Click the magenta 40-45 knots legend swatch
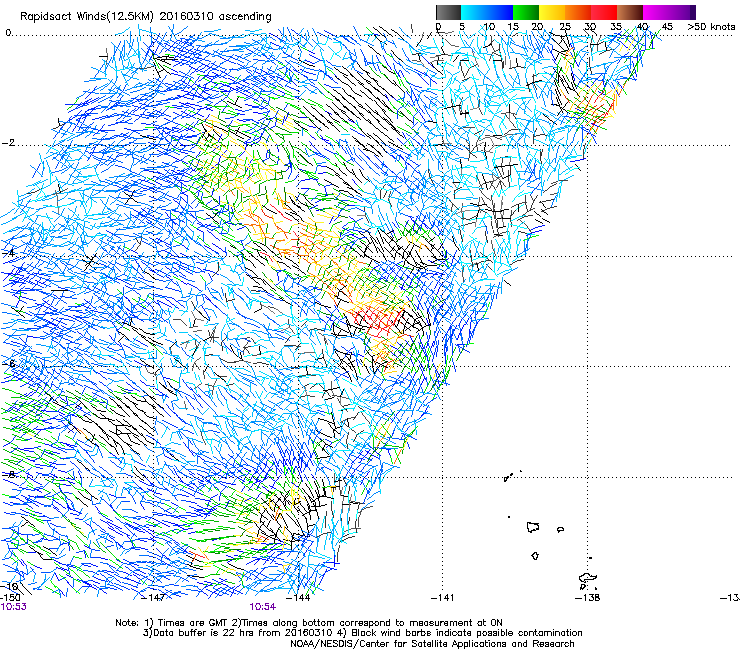Screen dimensions: 740x650 [656, 12]
